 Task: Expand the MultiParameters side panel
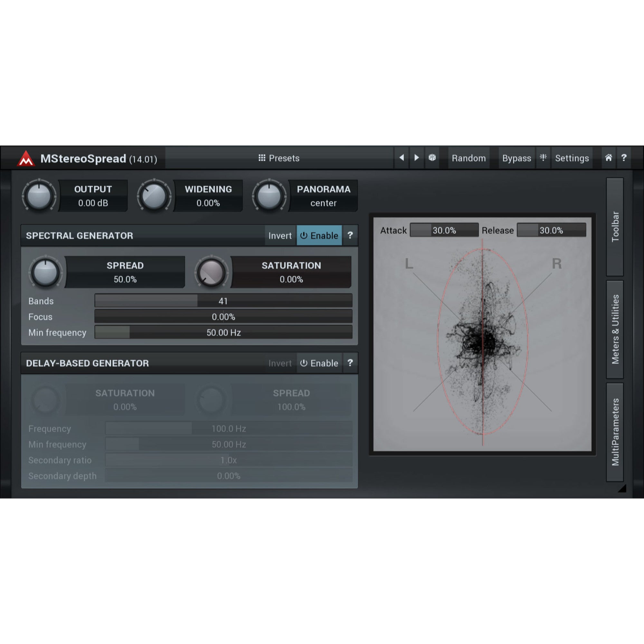pos(615,432)
